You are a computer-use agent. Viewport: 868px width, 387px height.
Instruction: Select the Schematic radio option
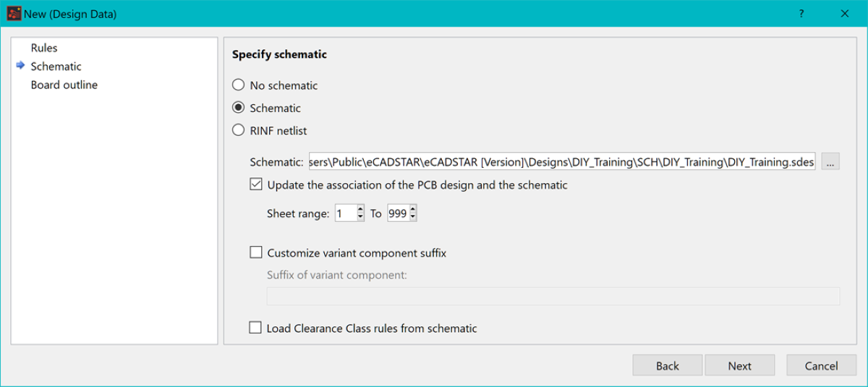(x=238, y=108)
